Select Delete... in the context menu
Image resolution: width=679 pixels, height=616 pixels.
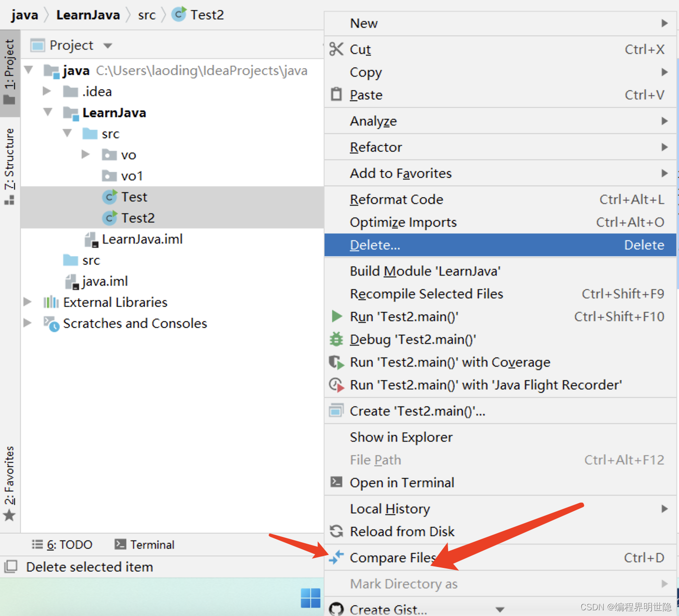click(x=500, y=245)
